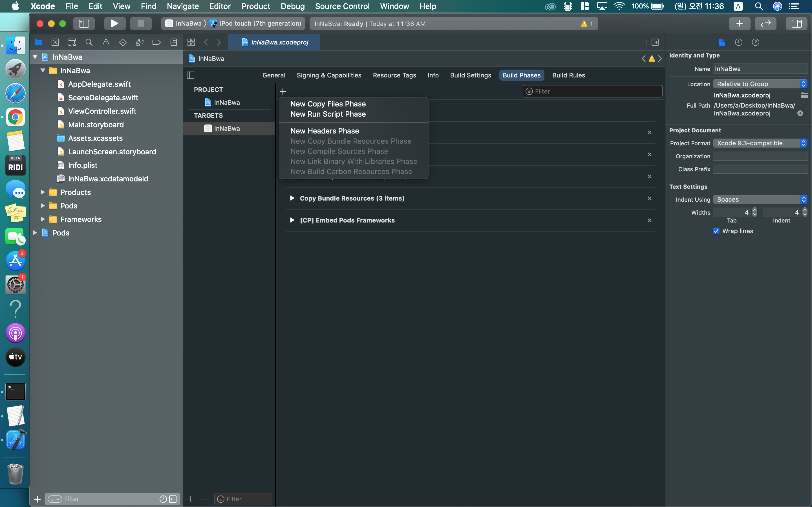
Task: Open the Breakpoint navigator icon
Action: (x=156, y=42)
